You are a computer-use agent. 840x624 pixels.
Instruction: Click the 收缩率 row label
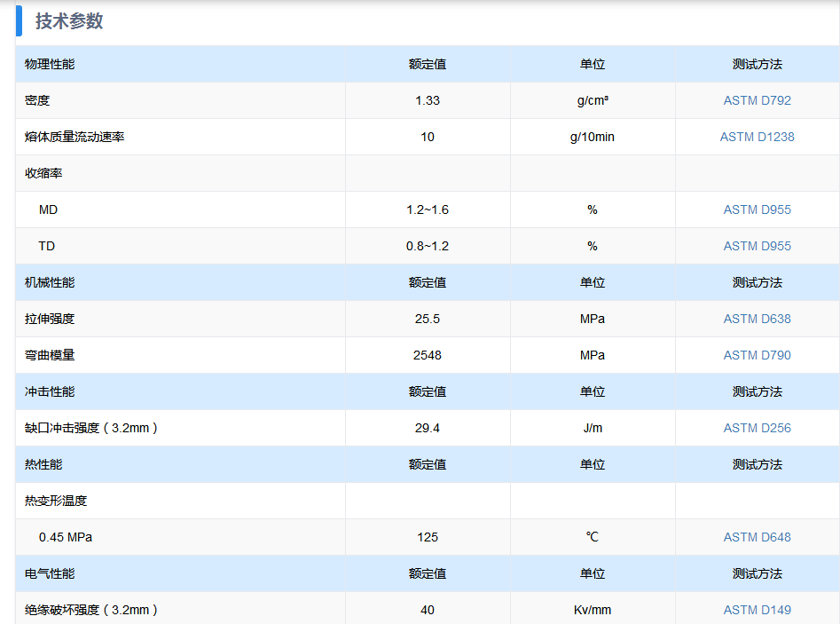43,173
